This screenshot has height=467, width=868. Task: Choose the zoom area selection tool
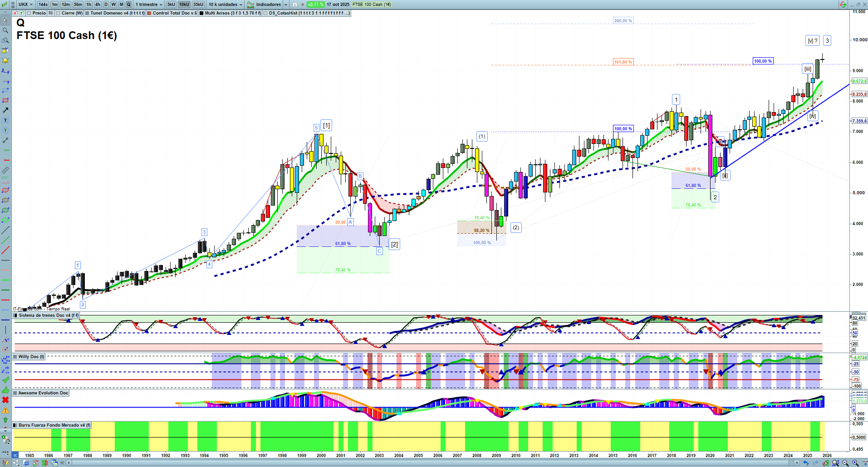coord(5,40)
